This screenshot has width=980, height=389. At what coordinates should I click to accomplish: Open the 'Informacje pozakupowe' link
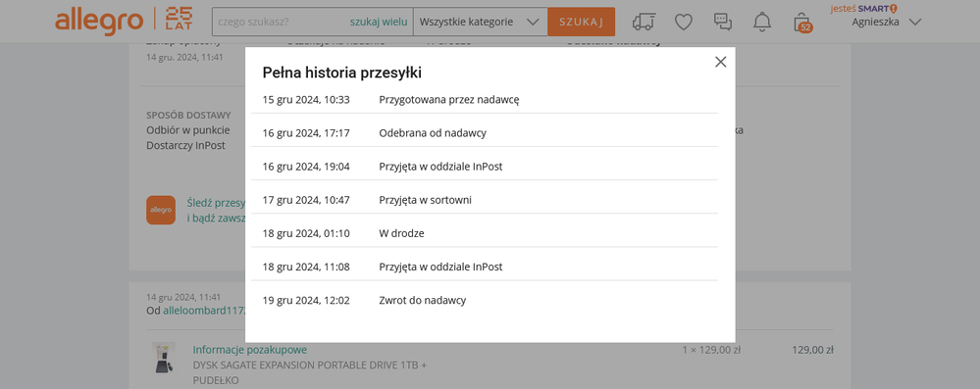tap(249, 350)
